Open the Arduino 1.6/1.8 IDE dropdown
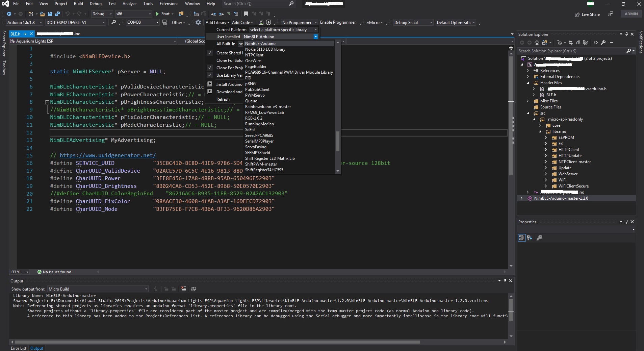 (25, 22)
